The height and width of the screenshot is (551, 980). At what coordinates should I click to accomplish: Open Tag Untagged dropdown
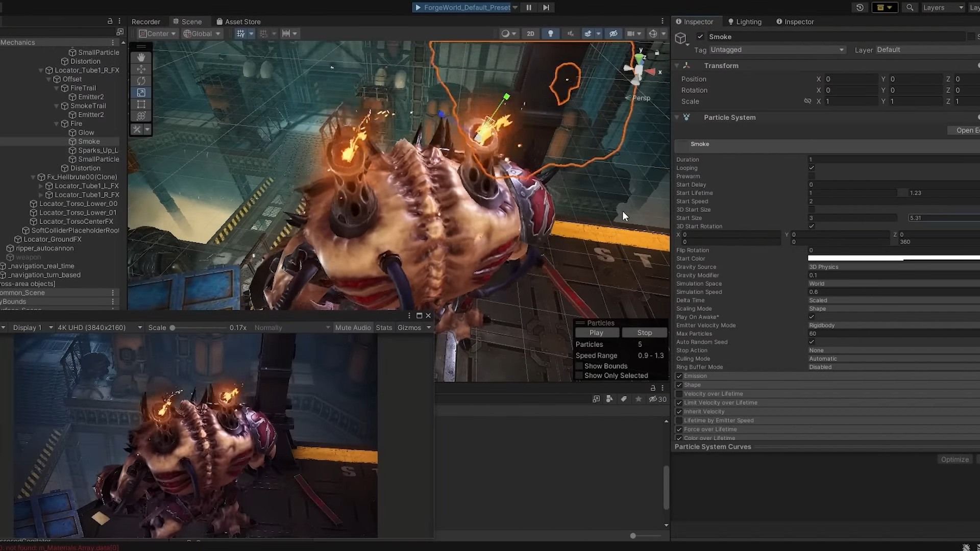tap(777, 50)
